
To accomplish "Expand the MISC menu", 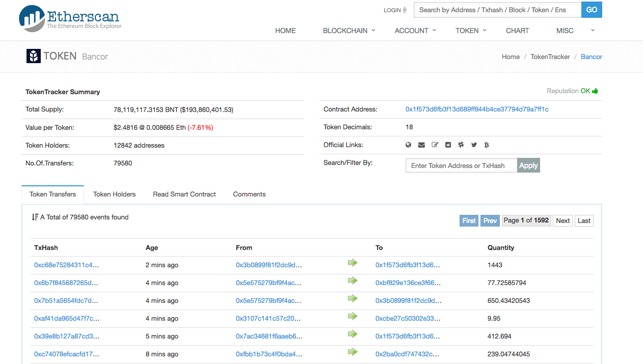I will [575, 31].
